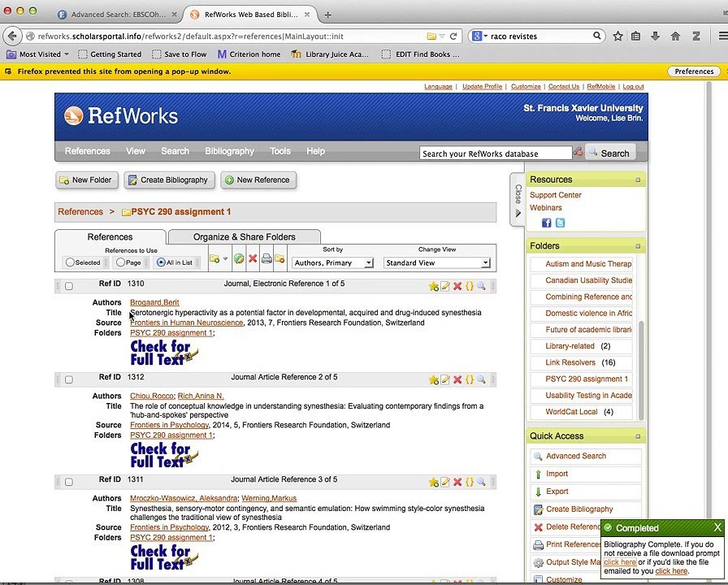Screen dimensions: 728x585
Task: Click the Log out link
Action: (633, 86)
